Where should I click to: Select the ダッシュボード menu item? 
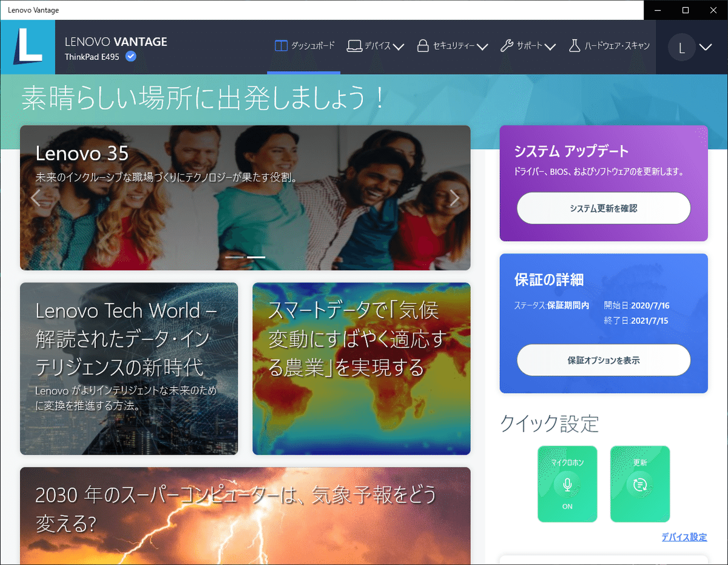pyautogui.click(x=303, y=45)
